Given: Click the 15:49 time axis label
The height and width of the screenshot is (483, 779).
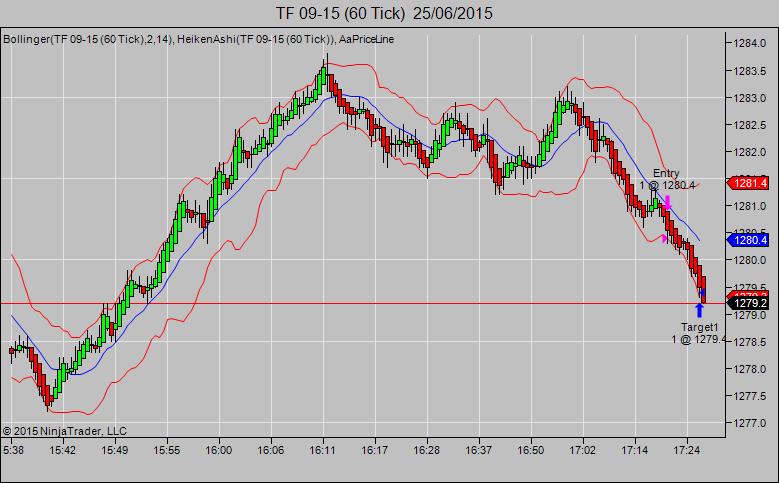Looking at the screenshot, I should 115,450.
